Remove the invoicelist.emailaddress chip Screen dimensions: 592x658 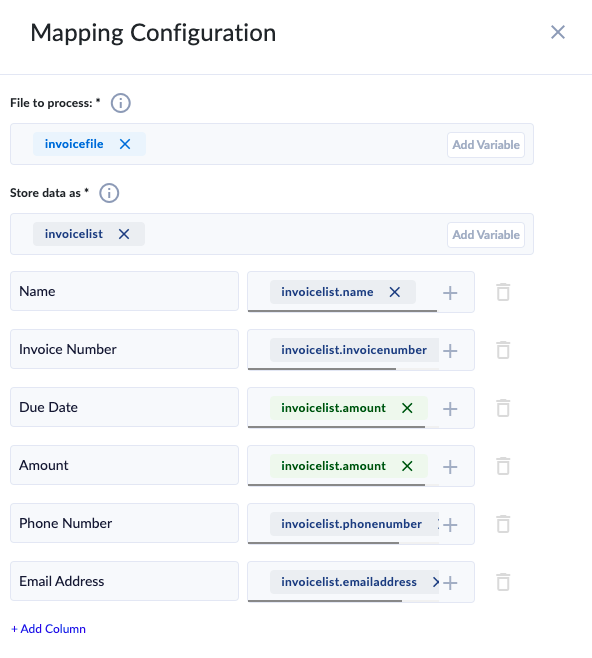point(436,582)
